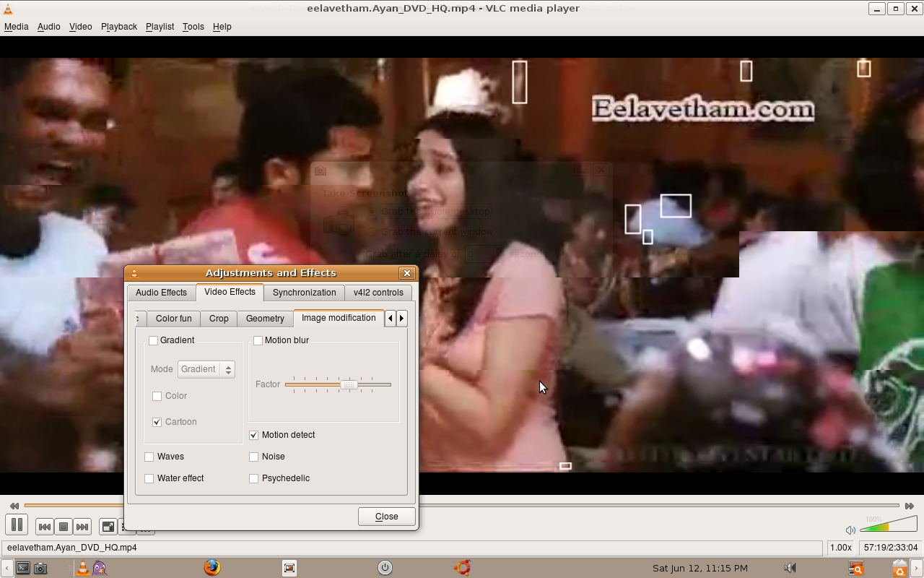The height and width of the screenshot is (578, 924).
Task: Open the power shutdown button in panel
Action: point(385,568)
